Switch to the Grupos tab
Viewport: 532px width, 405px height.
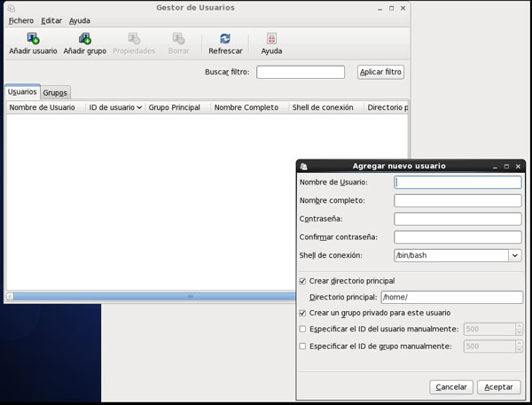pos(55,92)
